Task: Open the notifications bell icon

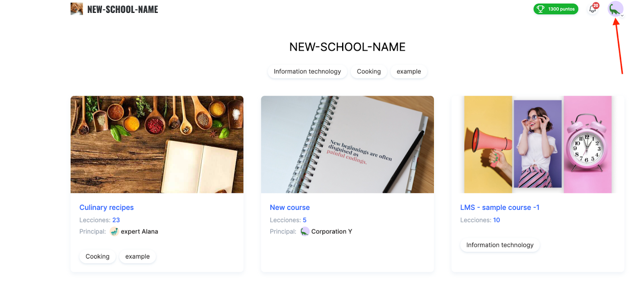Action: pyautogui.click(x=592, y=9)
